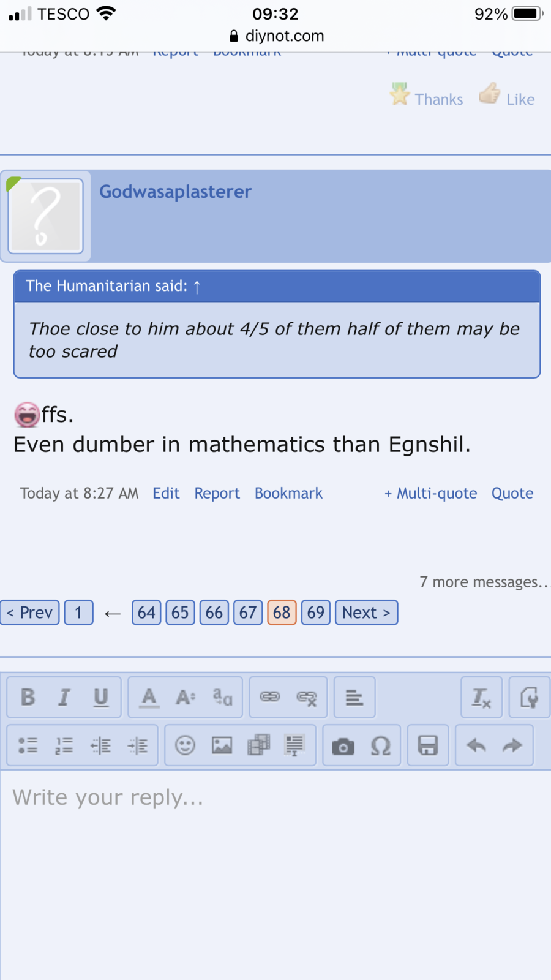Tap the 09:32 status bar clock
This screenshot has height=980, width=551.
click(275, 14)
